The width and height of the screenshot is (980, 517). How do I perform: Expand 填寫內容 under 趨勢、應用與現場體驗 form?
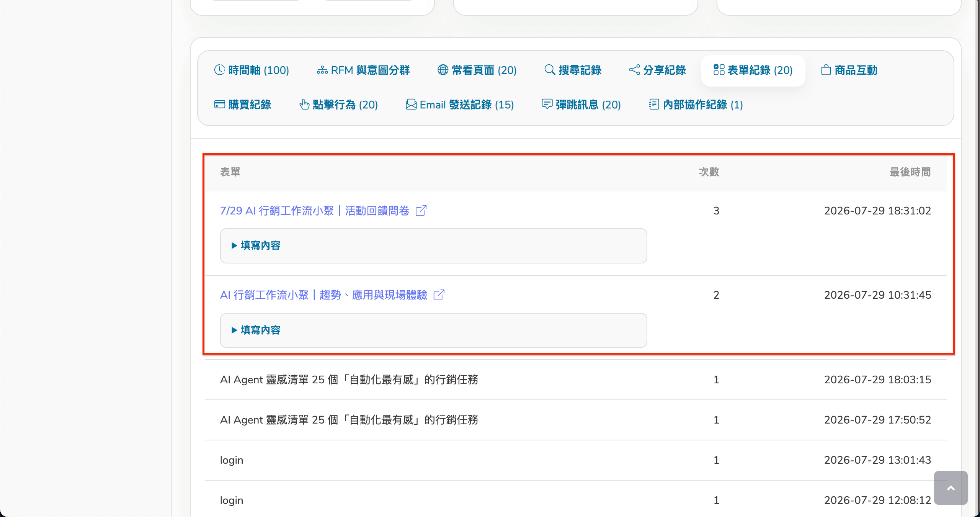(x=433, y=330)
